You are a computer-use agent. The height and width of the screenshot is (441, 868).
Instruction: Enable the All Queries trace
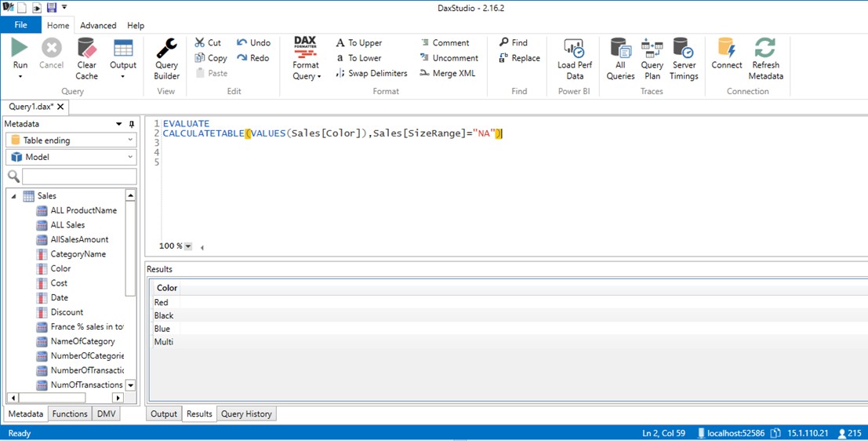[x=620, y=60]
